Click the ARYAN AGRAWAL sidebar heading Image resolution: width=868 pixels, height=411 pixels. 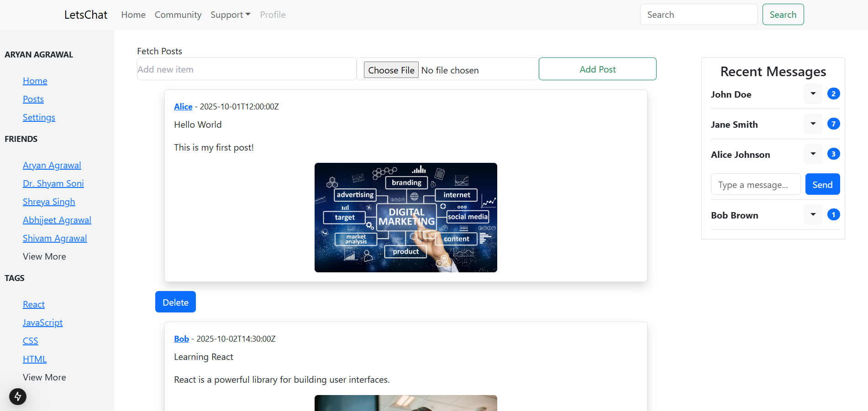coord(39,54)
